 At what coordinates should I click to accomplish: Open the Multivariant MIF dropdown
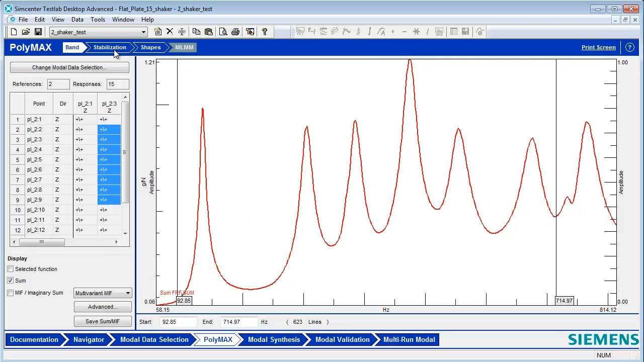103,293
